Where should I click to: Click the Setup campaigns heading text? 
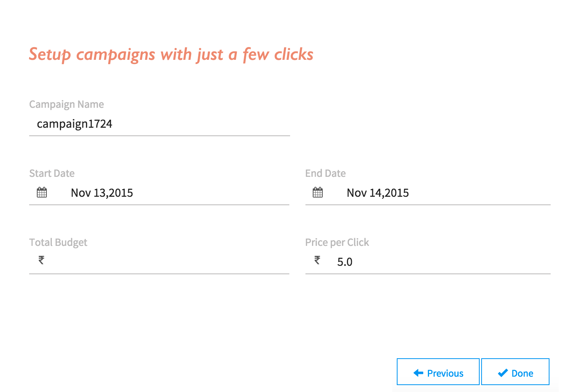(171, 54)
